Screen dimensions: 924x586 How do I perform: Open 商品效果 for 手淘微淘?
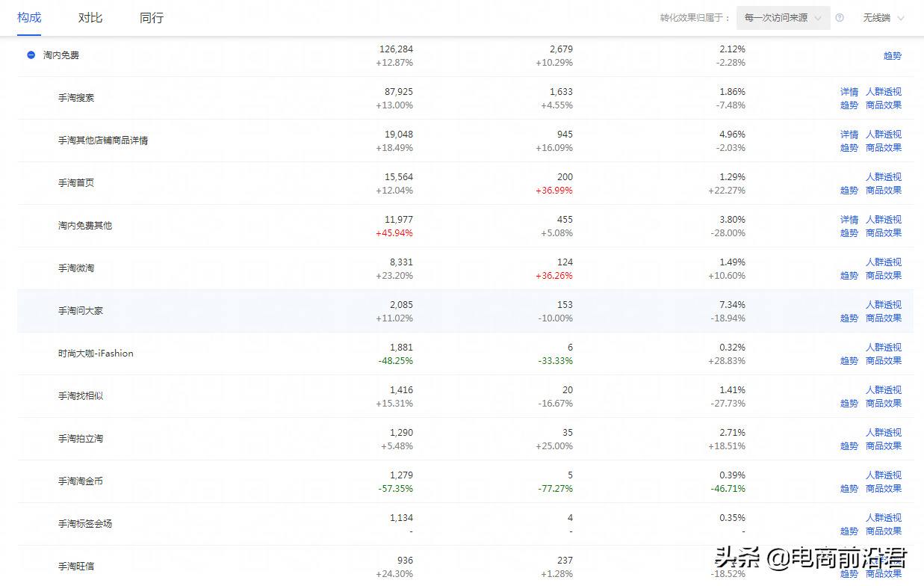point(884,276)
